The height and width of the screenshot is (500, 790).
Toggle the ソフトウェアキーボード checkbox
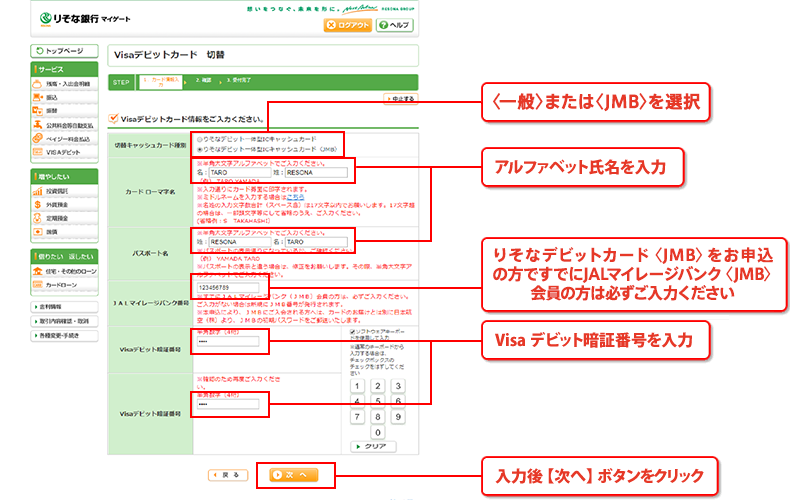click(x=353, y=332)
